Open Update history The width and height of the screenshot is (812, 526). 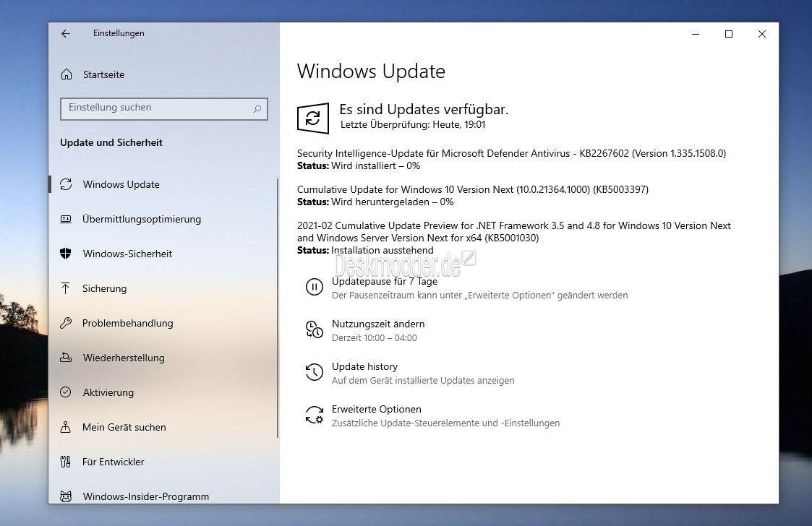point(364,366)
